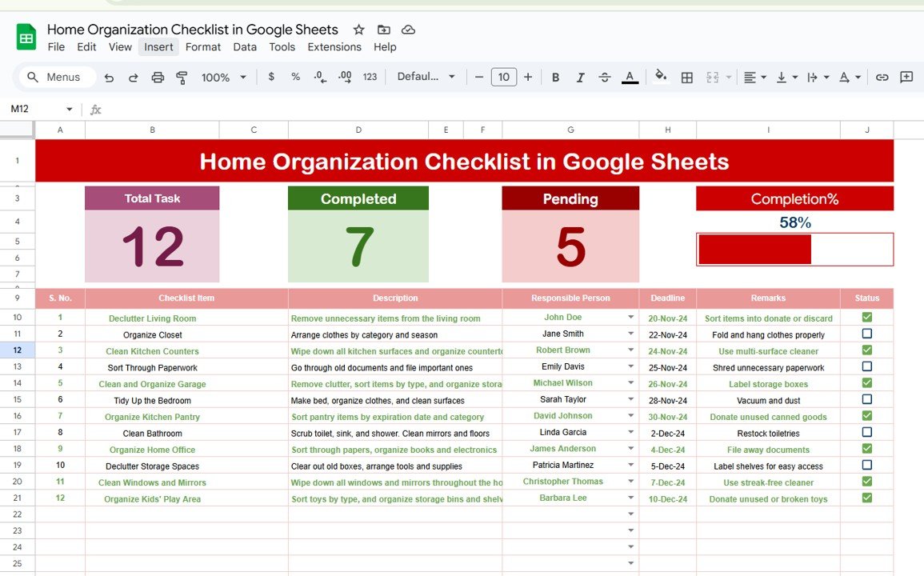The height and width of the screenshot is (576, 924).
Task: Format as percent
Action: (x=295, y=77)
